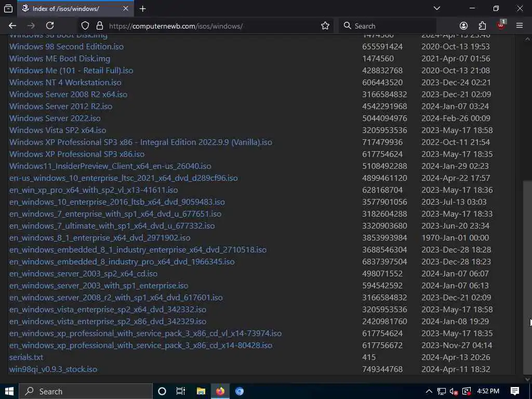
Task: Go back to the previous page
Action: point(12,26)
